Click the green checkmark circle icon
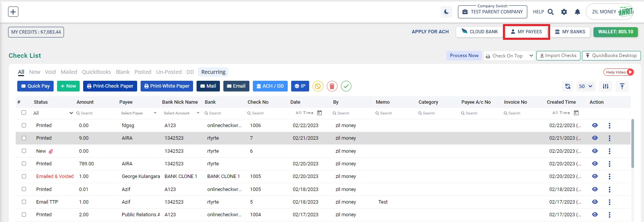Viewport: 644px width, 222px height. click(346, 86)
